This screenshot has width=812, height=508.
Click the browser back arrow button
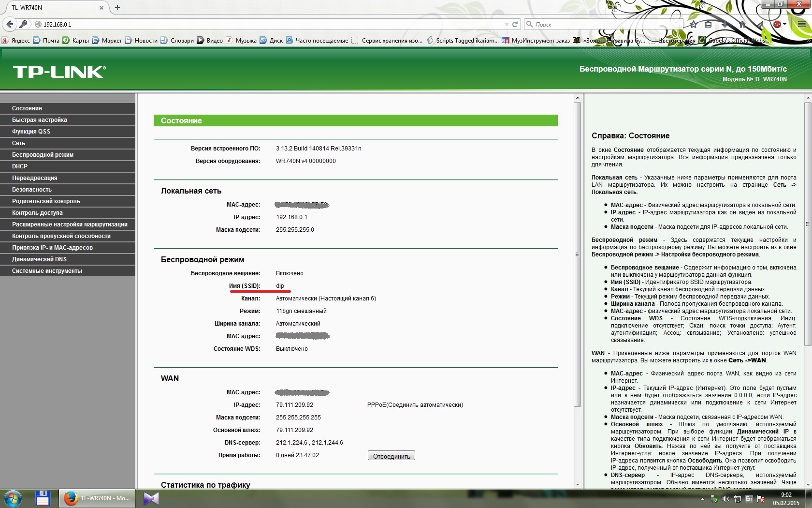pos(10,24)
